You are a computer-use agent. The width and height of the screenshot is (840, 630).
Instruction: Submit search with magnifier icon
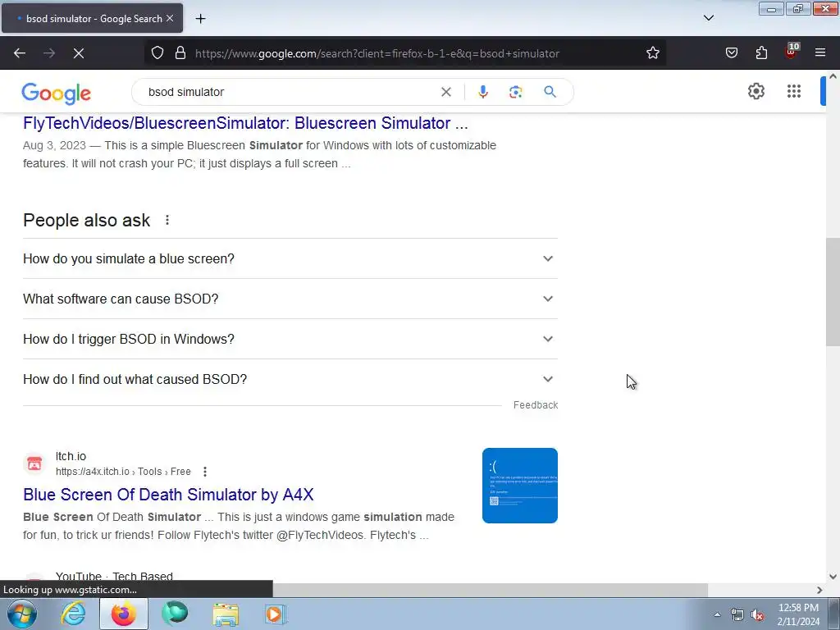(550, 92)
